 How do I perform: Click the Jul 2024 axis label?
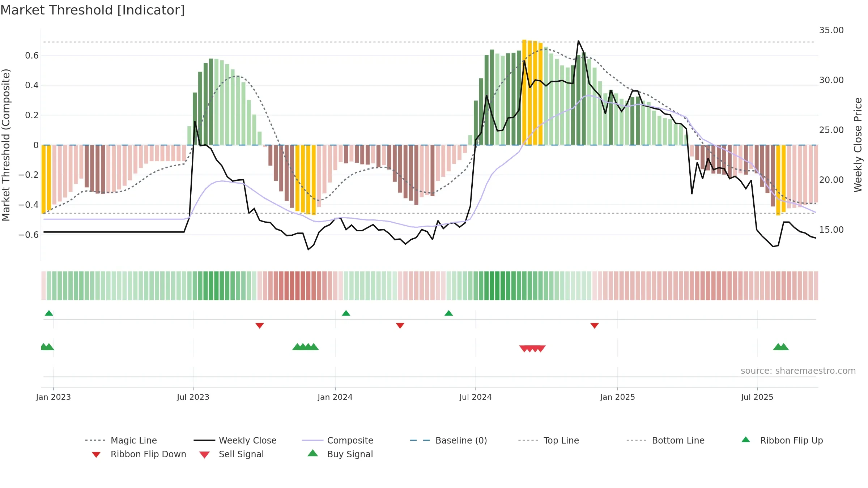475,397
